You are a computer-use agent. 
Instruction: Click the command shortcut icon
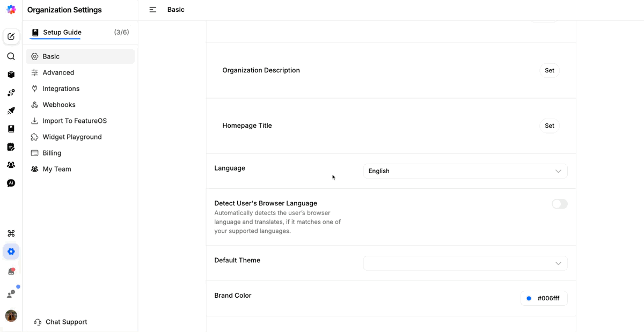11,233
